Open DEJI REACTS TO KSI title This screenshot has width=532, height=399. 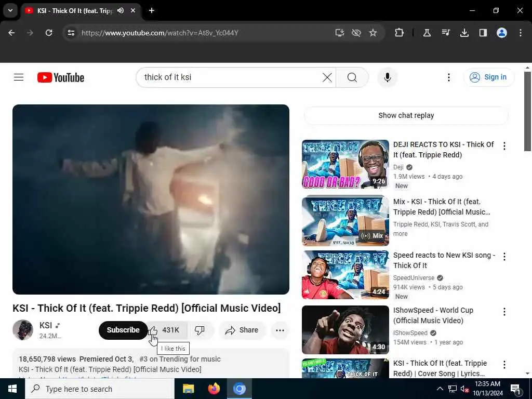[x=444, y=150]
